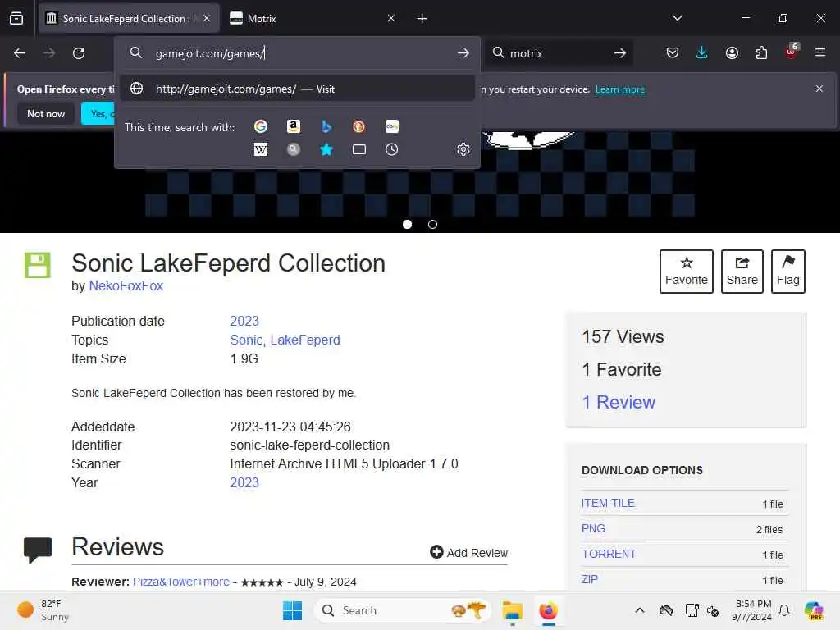The image size is (840, 630).
Task: Search with eBay from the address bar
Action: [392, 126]
